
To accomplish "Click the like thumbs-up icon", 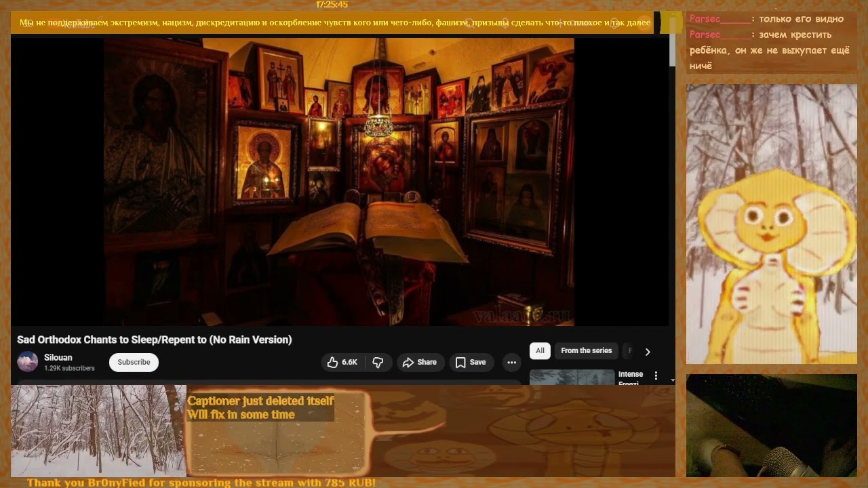I will click(332, 363).
